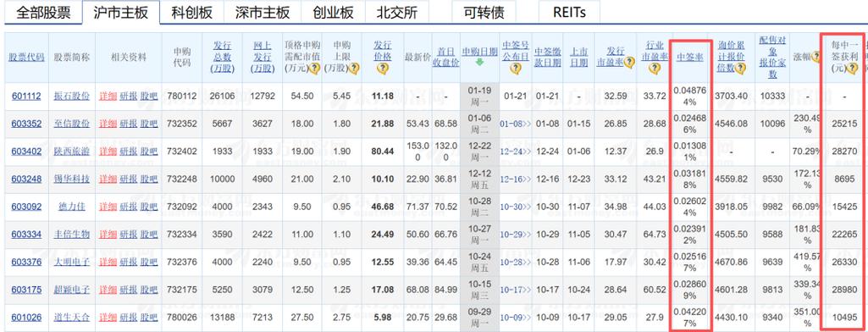Open help icon beside 每中一签获利 header
The width and height of the screenshot is (868, 332).
coord(852,69)
